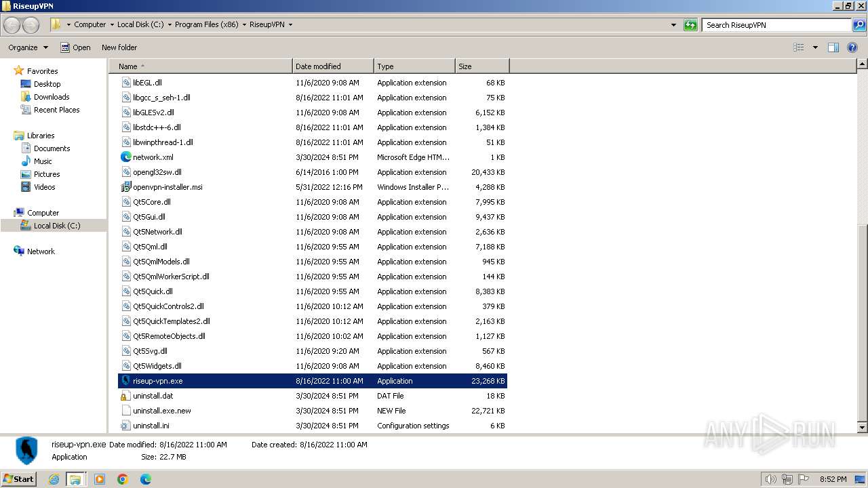Click the volume speaker tray icon

(x=771, y=479)
